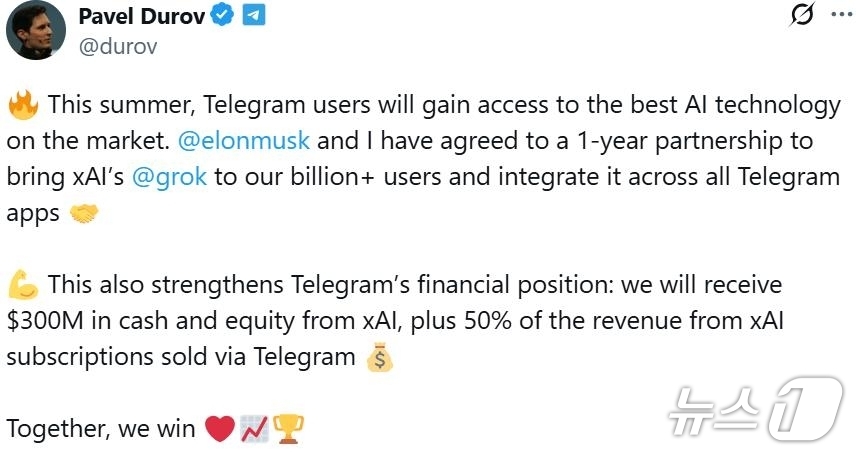Image resolution: width=856 pixels, height=454 pixels.
Task: Open the three-dot more options menu
Action: pyautogui.click(x=842, y=15)
